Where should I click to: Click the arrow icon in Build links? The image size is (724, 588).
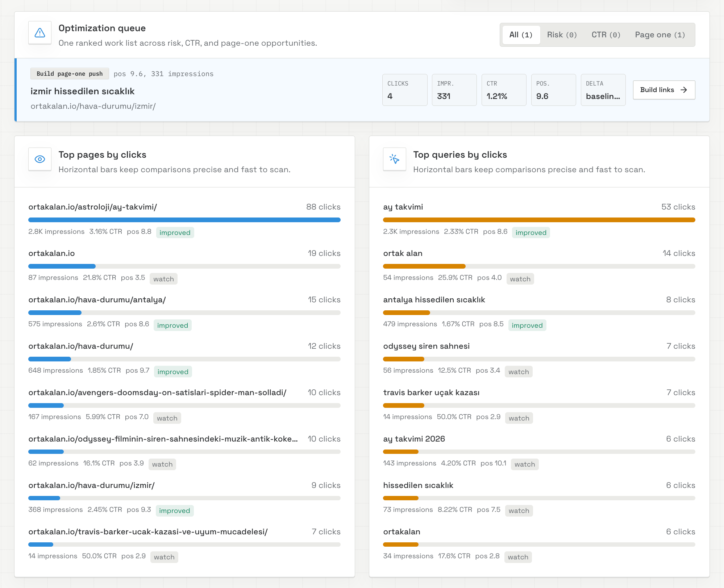684,90
